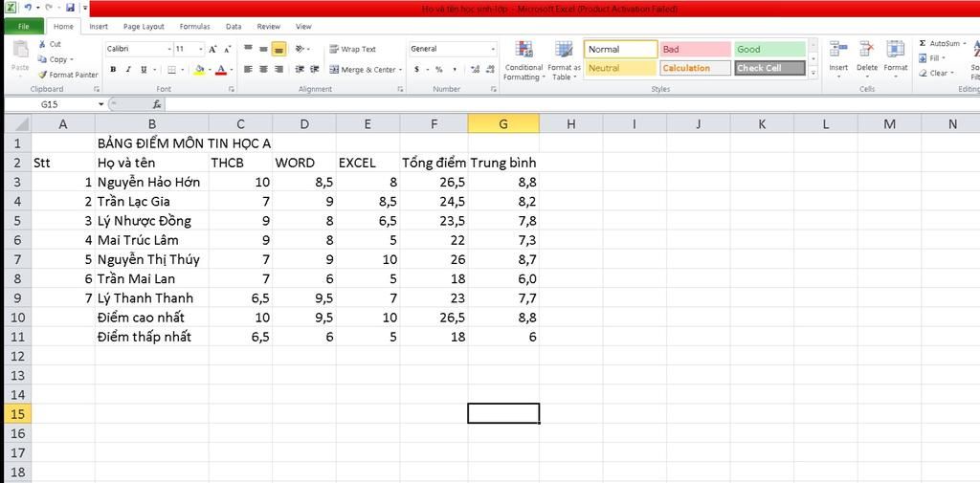The height and width of the screenshot is (483, 980).
Task: Open the Font dialog launcher
Action: (x=232, y=89)
